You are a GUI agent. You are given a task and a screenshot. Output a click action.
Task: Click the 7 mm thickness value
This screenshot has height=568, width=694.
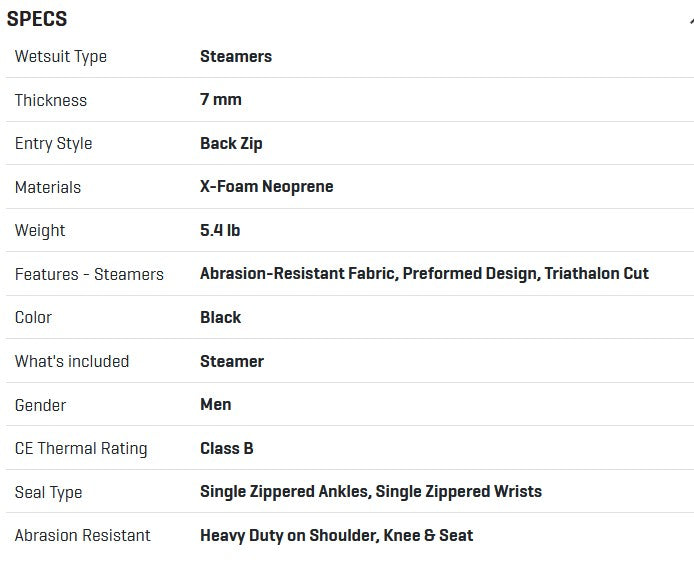pos(221,100)
